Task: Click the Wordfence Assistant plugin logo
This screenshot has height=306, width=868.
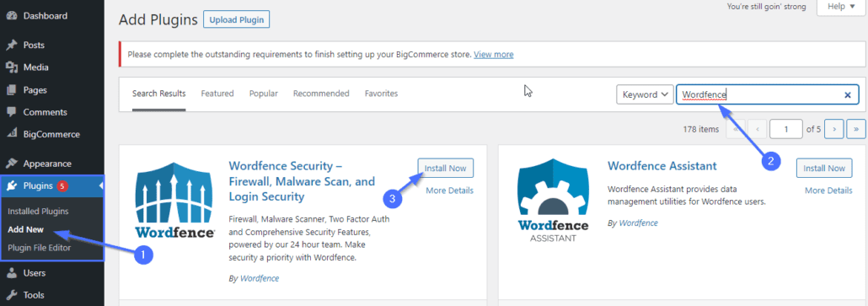Action: [x=554, y=200]
